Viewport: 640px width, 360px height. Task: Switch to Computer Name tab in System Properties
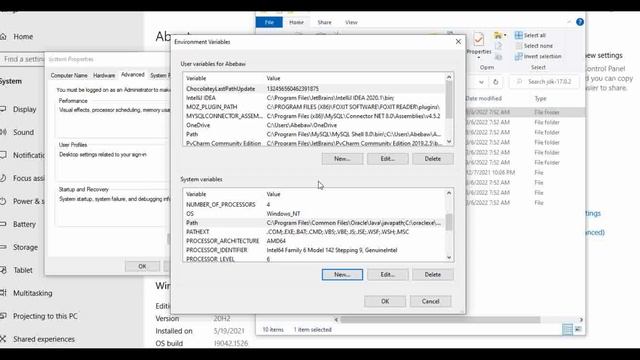[x=69, y=76]
